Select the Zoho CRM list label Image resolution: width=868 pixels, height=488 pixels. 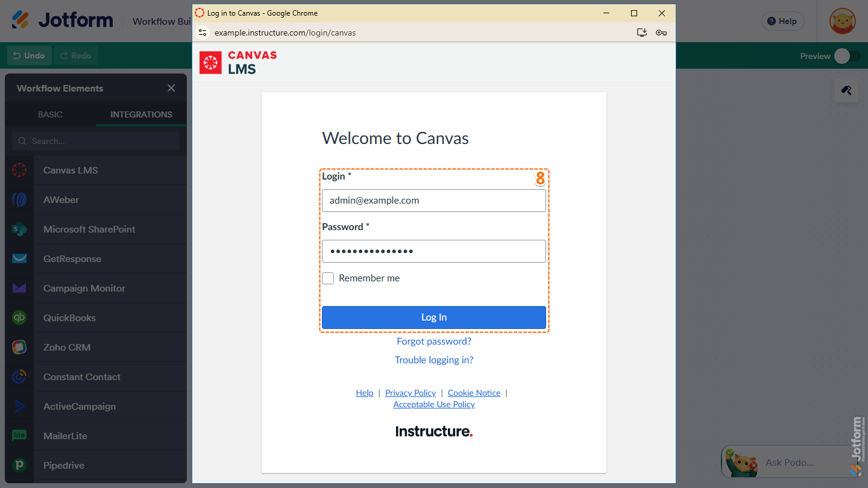[x=67, y=348]
